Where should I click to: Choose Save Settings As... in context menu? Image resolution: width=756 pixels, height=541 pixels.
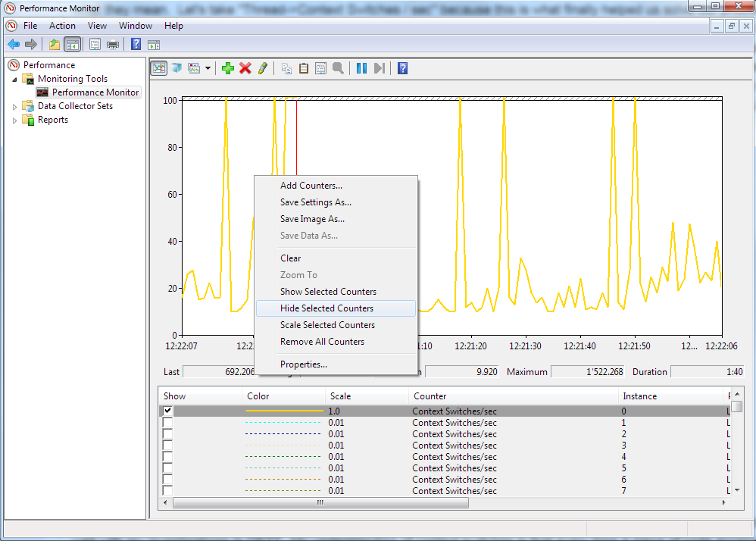pos(336,202)
